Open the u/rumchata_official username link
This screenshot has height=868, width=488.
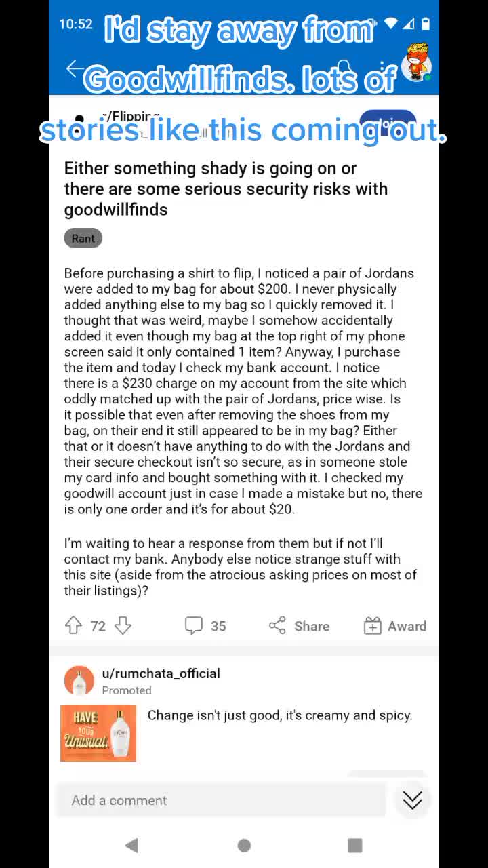(x=161, y=673)
